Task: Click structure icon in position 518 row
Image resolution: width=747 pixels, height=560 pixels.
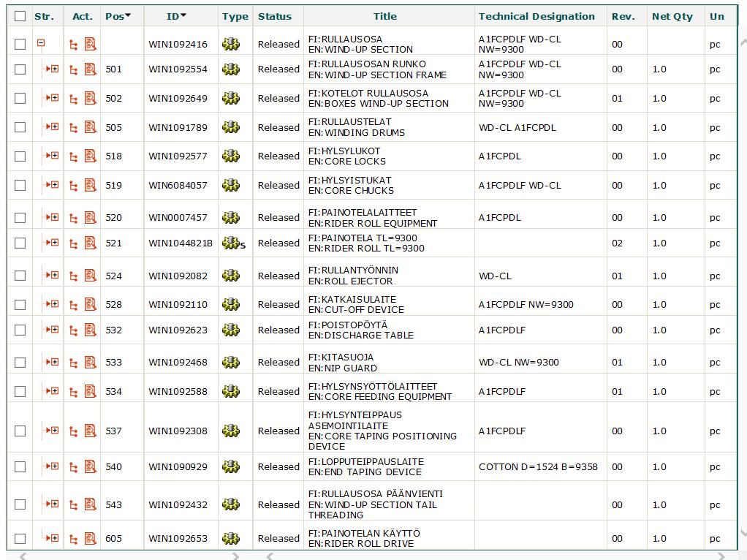Action: [x=73, y=156]
